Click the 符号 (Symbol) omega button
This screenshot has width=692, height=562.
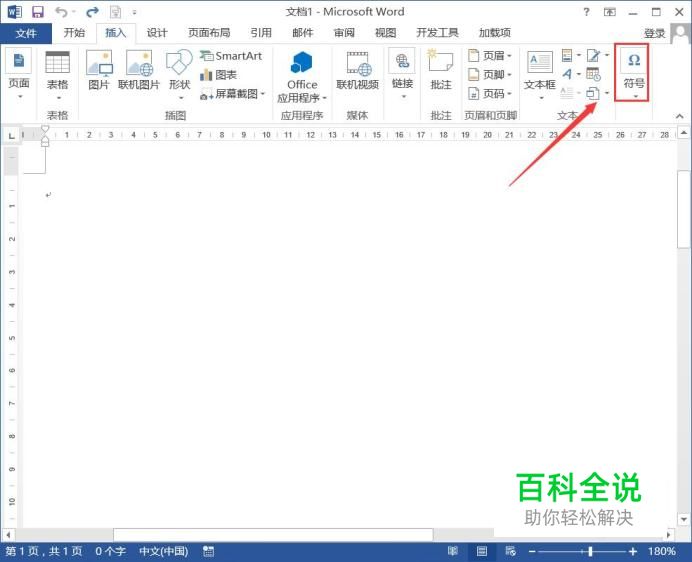[x=634, y=60]
